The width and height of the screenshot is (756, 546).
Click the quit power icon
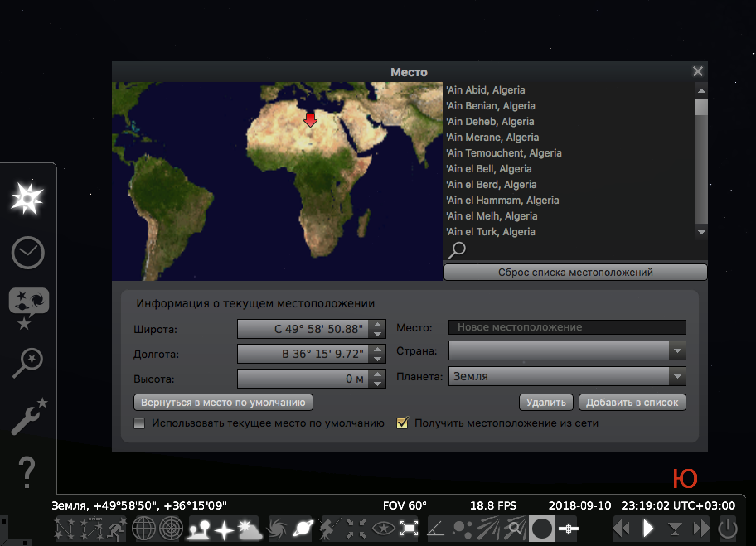click(727, 529)
